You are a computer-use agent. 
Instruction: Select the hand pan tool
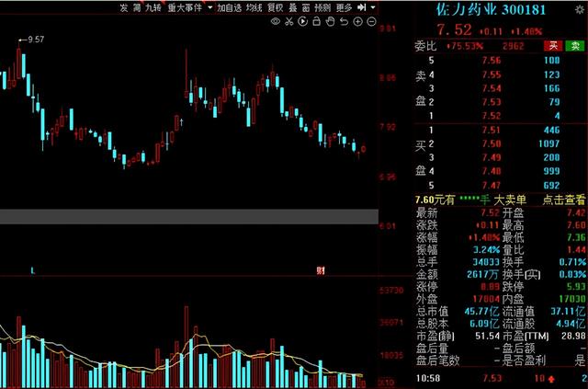coord(331,21)
